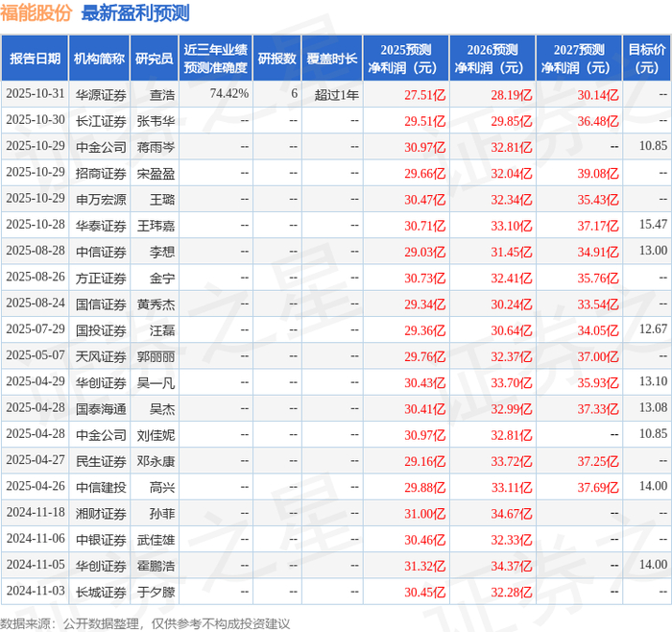Click the 13.10 target price
Image resolution: width=672 pixels, height=632 pixels.
[x=653, y=381]
